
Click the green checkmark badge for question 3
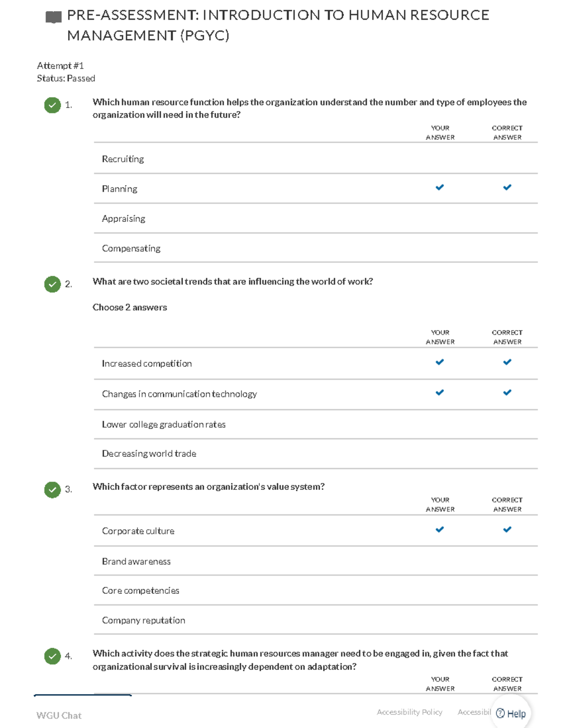point(53,489)
